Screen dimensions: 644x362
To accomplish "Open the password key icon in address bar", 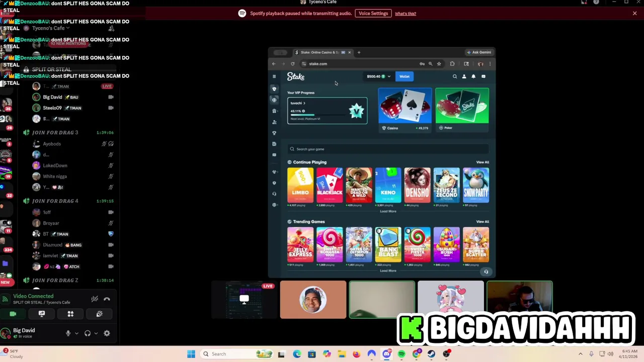I will tap(422, 64).
